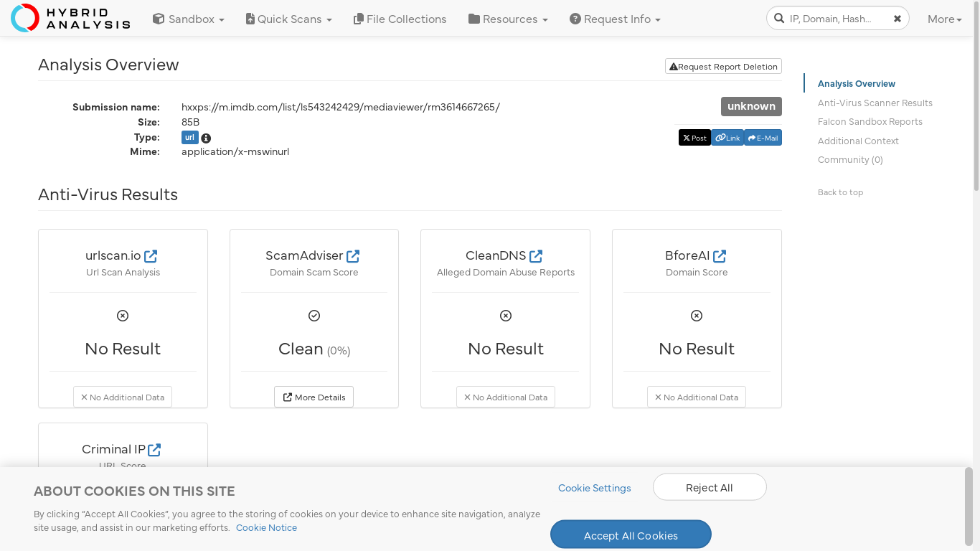This screenshot has height=551, width=980.
Task: Open the Resources dropdown
Action: (508, 19)
